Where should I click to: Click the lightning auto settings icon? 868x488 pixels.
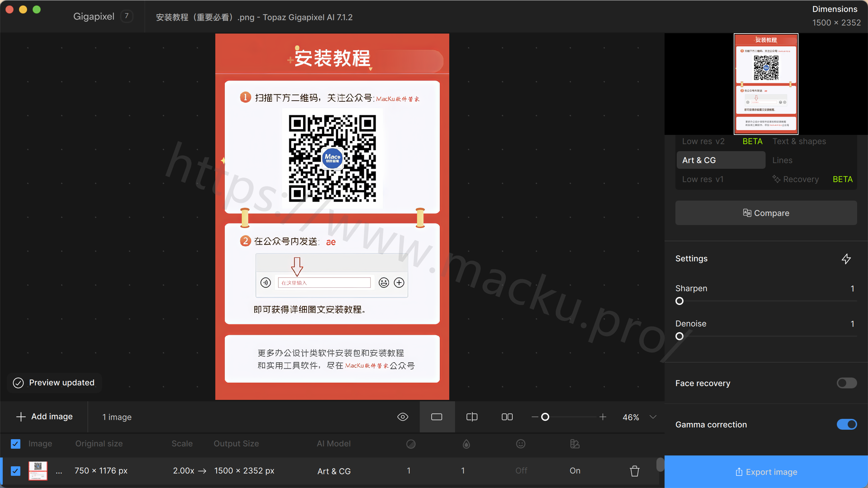tap(846, 259)
